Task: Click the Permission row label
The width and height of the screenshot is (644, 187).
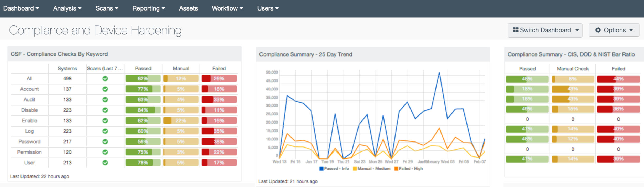Action: tap(29, 152)
